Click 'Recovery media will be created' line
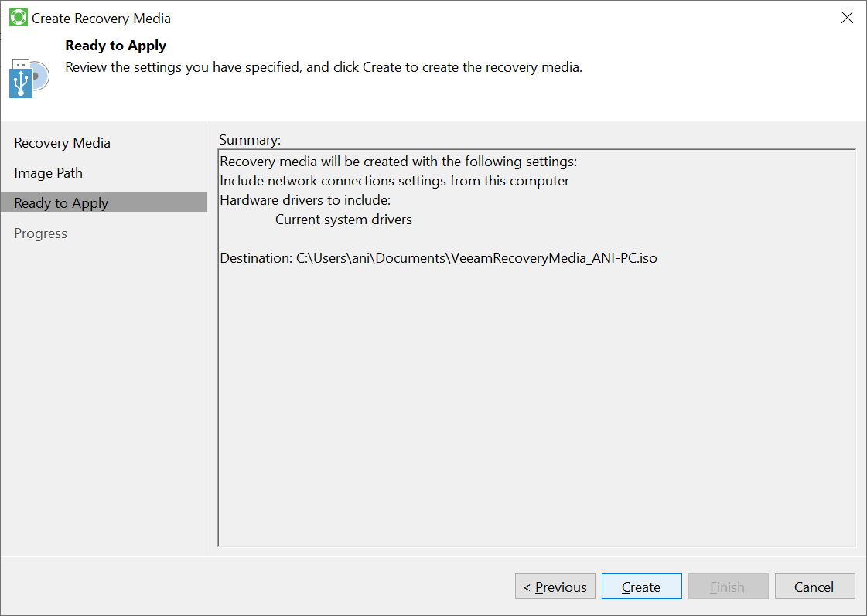Screen dimensions: 867x616 (398, 162)
